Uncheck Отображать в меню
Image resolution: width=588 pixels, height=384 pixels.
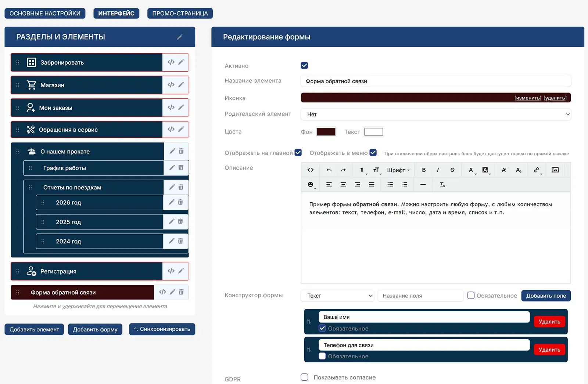pos(373,153)
